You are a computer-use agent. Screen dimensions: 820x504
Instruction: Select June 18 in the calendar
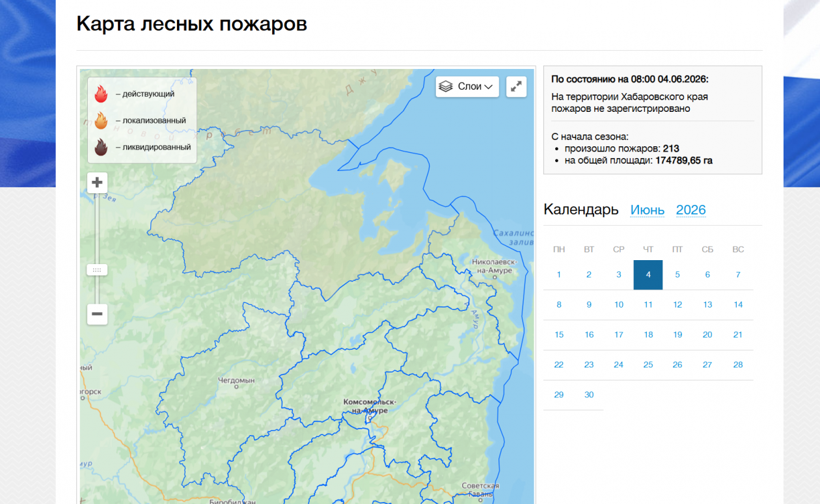coord(648,335)
